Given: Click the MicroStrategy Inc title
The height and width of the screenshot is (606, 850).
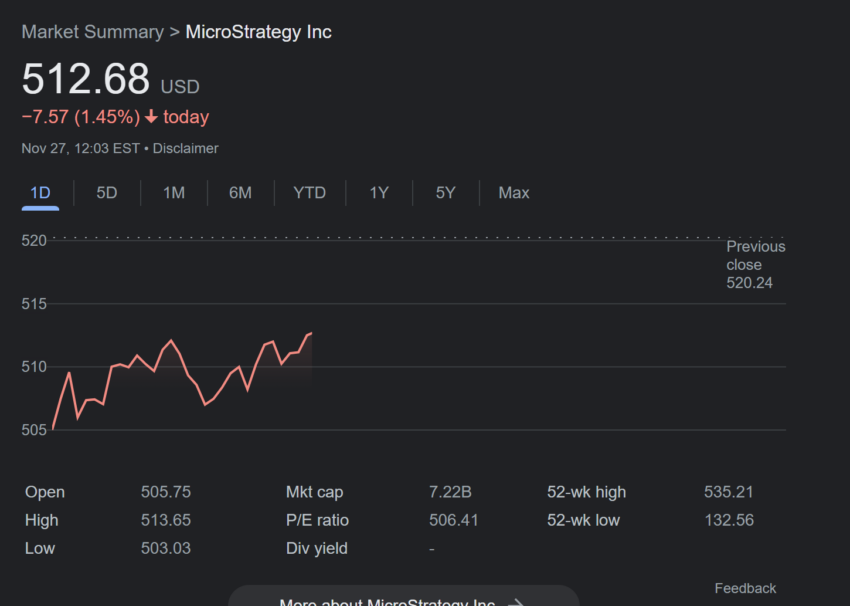Looking at the screenshot, I should click(x=259, y=32).
